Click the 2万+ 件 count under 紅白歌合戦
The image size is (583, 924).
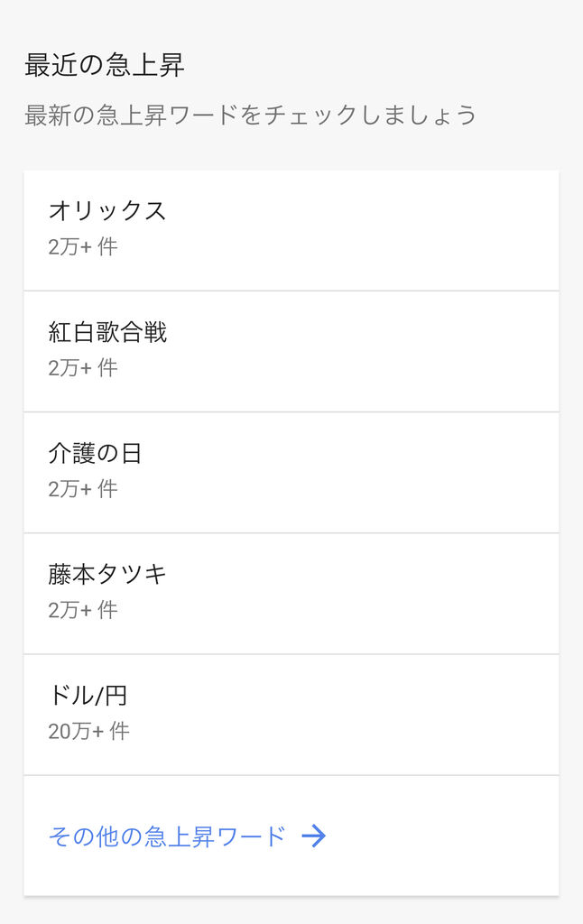tap(83, 368)
